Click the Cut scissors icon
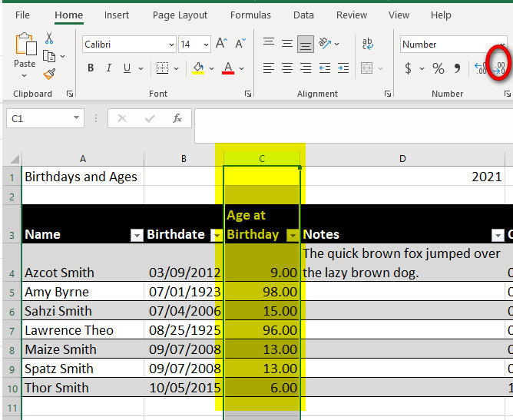513x420 pixels. (49, 38)
